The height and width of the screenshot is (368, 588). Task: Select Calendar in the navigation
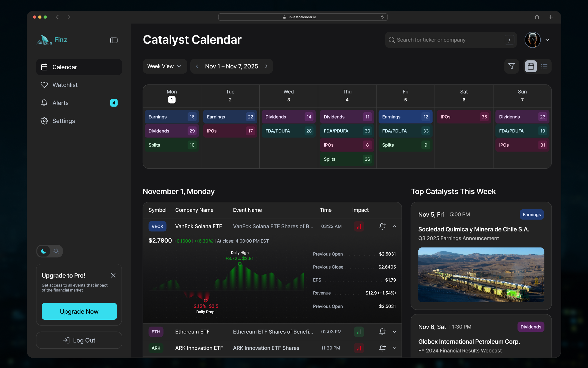65,67
